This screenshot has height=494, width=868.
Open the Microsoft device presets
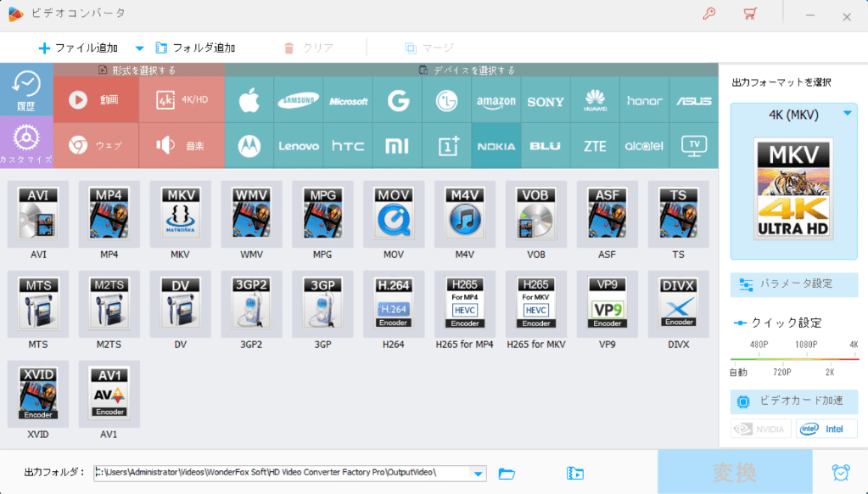[x=348, y=100]
